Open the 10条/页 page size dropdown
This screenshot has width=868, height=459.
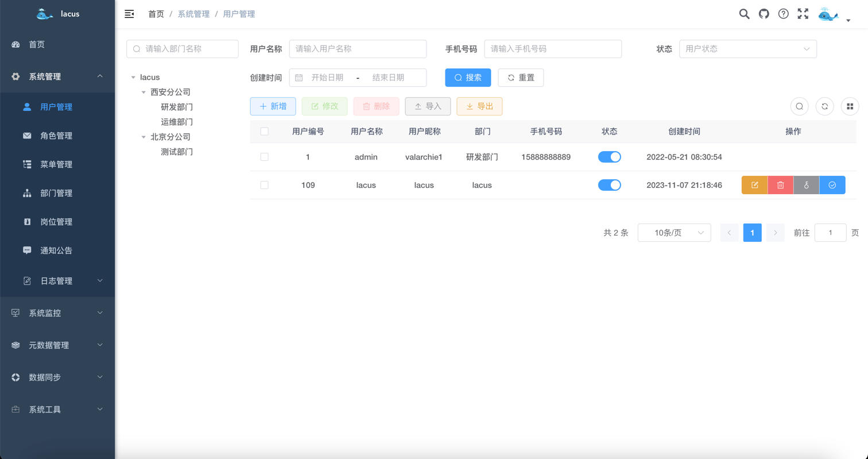(x=674, y=233)
